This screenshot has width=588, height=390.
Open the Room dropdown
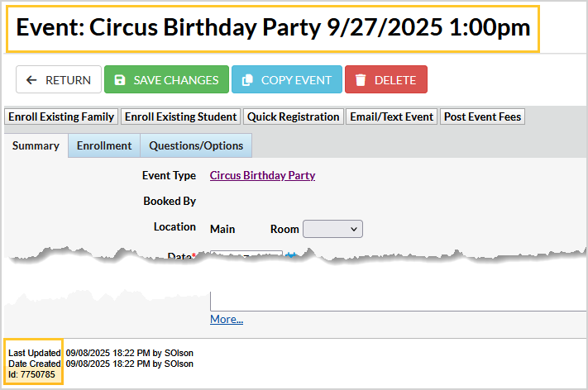pos(332,229)
